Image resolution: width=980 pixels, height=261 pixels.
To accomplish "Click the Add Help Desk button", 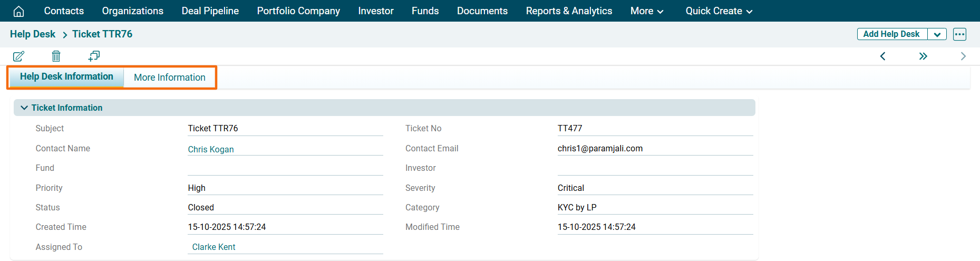I will click(891, 34).
